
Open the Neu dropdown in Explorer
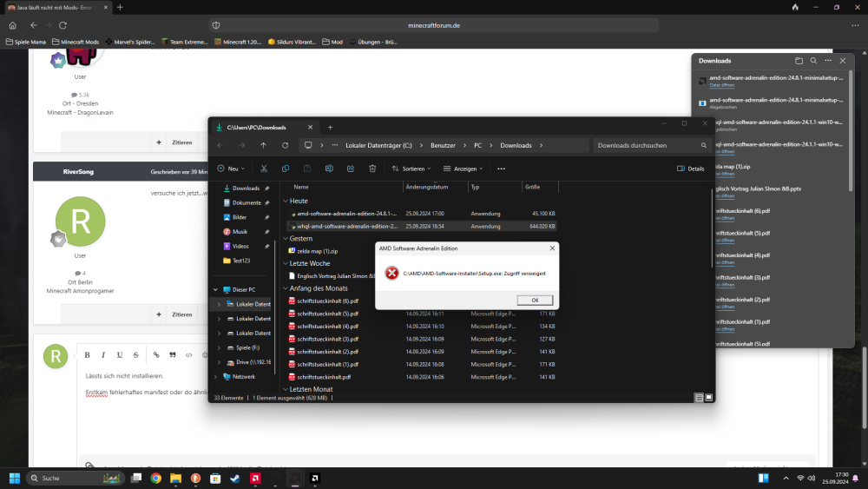coord(231,169)
